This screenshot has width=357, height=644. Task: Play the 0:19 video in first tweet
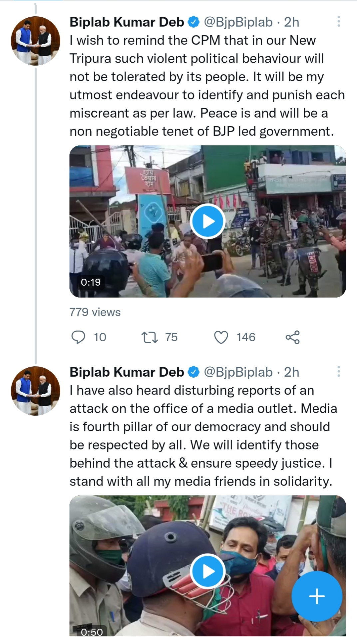[x=208, y=221]
